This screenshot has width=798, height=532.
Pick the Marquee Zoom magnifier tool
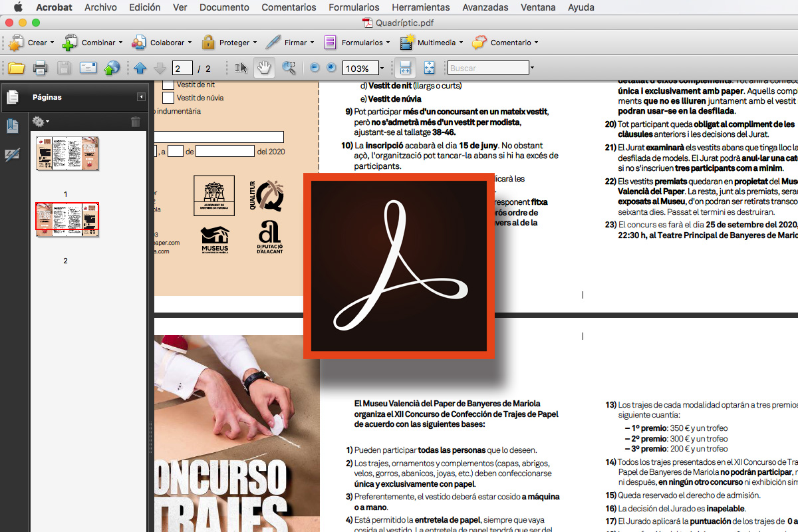coord(289,68)
